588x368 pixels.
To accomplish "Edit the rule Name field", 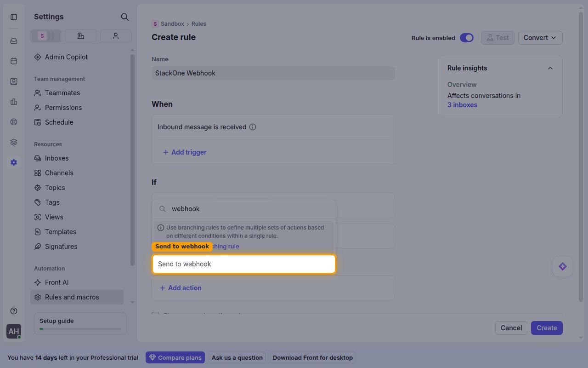I will pyautogui.click(x=273, y=73).
